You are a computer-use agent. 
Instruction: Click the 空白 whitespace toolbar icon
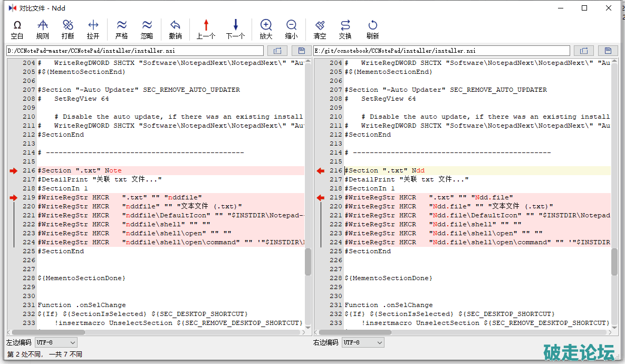17,30
